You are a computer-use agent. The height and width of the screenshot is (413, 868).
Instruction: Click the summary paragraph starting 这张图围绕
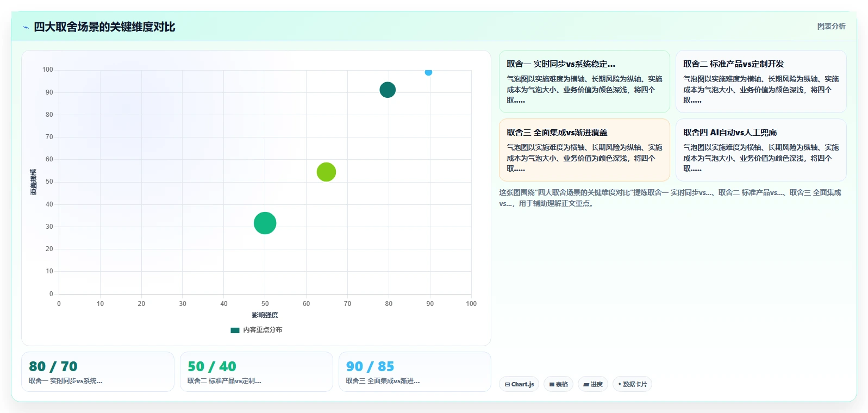pos(670,198)
